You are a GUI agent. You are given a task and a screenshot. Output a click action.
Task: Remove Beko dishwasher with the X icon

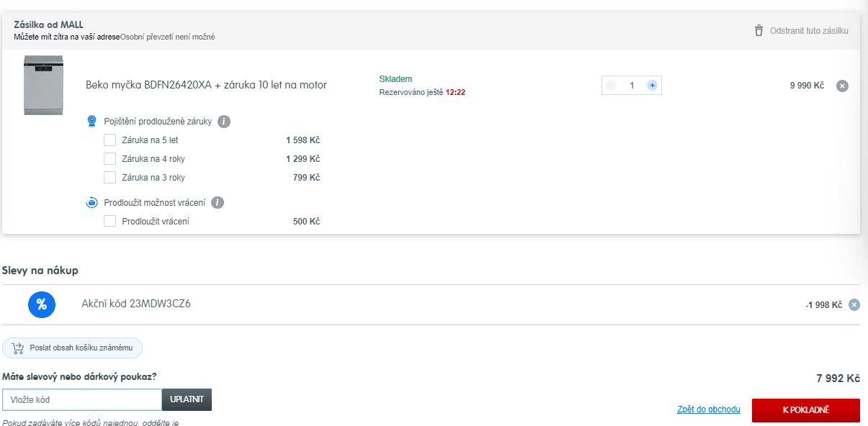click(x=842, y=86)
